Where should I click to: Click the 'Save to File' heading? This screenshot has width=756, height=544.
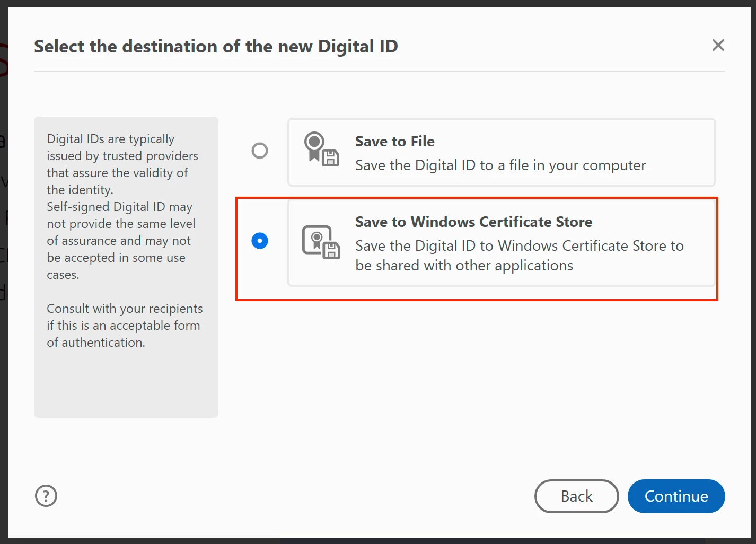[x=395, y=142]
